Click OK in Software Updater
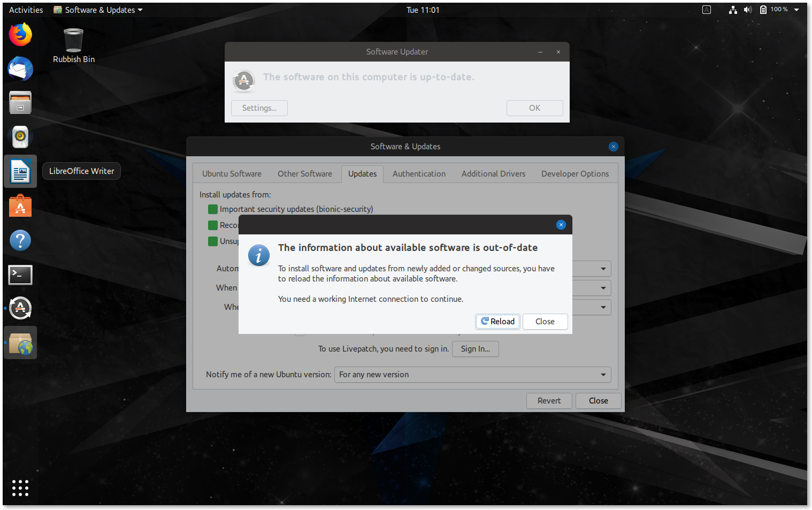 coord(535,108)
